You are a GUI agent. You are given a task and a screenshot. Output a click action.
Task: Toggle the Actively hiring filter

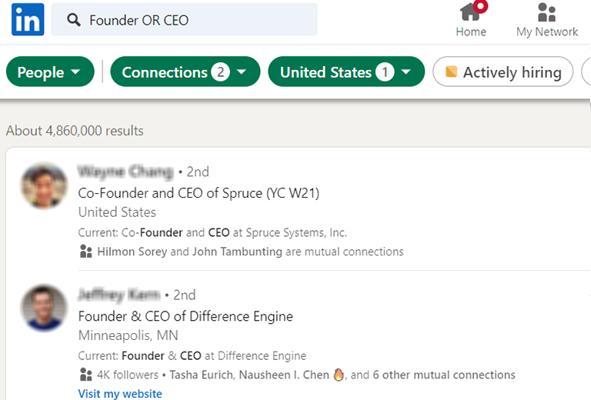point(503,72)
